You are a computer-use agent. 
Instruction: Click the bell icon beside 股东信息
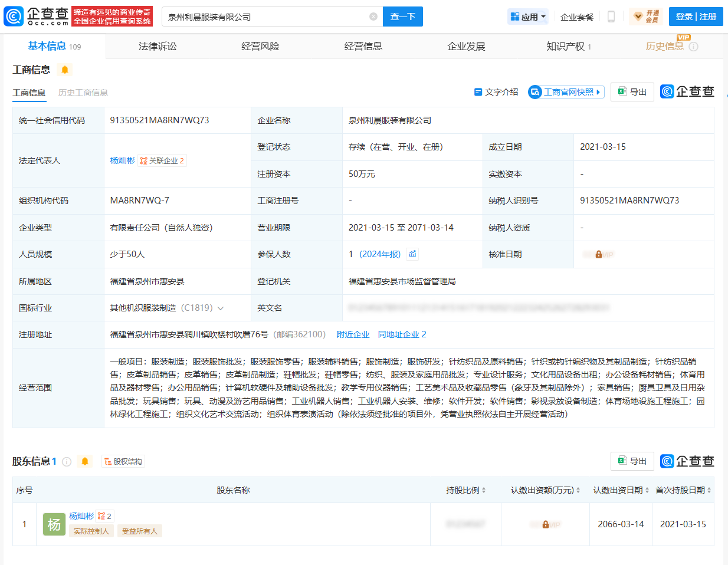[85, 462]
